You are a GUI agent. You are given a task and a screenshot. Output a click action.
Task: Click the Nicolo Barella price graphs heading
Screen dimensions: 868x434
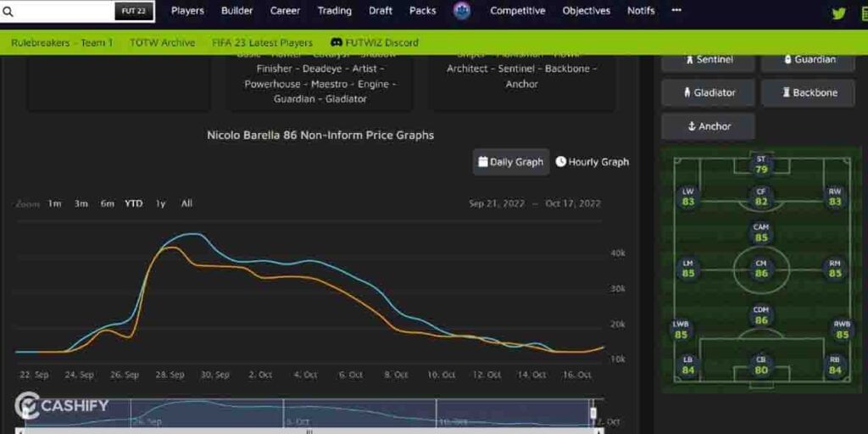click(x=320, y=135)
